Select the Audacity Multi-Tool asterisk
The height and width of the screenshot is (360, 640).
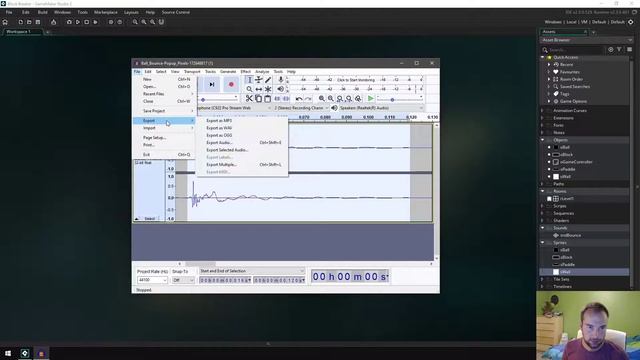pyautogui.click(x=268, y=89)
